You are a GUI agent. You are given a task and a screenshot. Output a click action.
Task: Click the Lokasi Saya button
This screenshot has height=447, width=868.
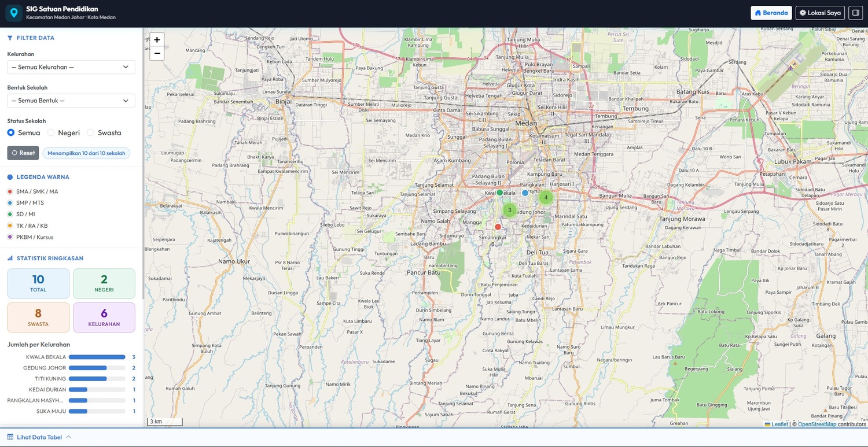[x=820, y=13]
